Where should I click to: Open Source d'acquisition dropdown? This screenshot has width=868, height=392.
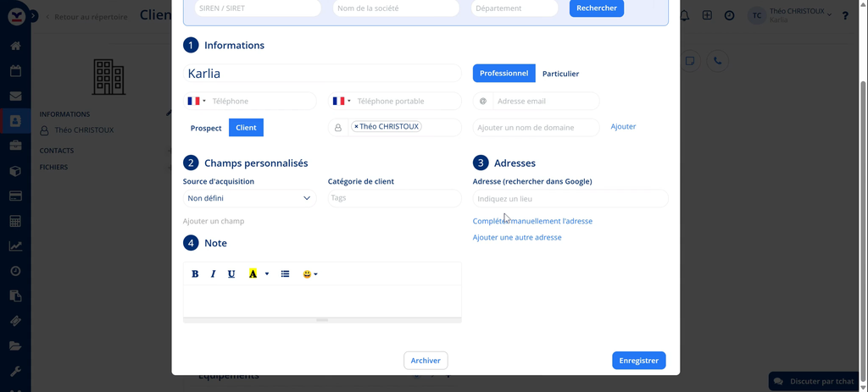pos(249,198)
